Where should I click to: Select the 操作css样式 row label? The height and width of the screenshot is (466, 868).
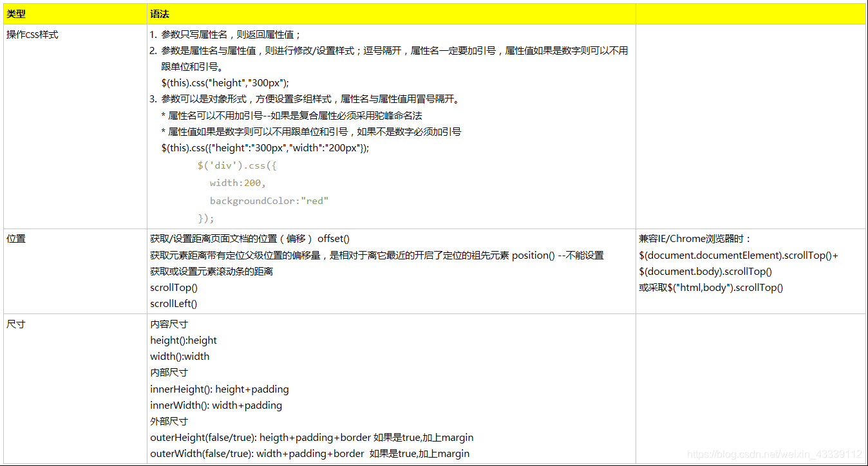32,35
